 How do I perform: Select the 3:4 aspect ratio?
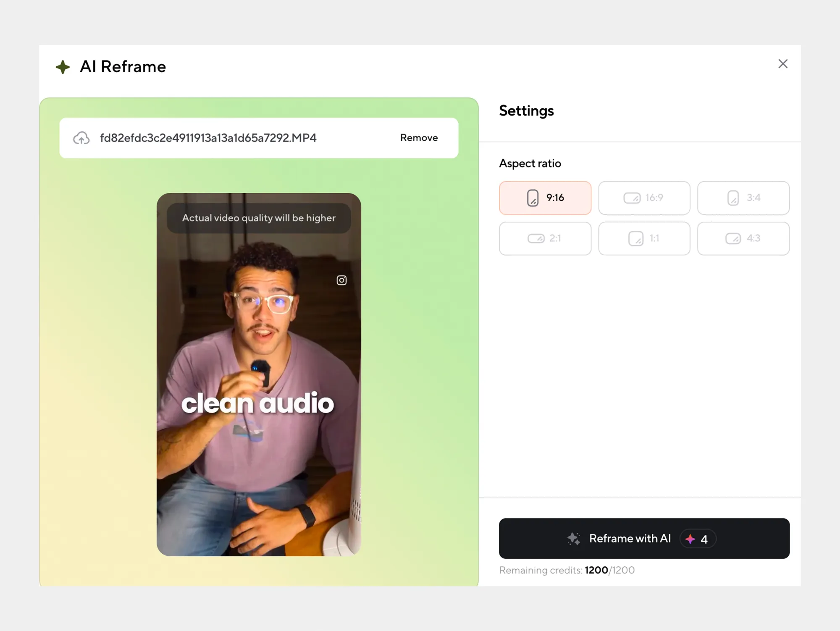tap(743, 198)
